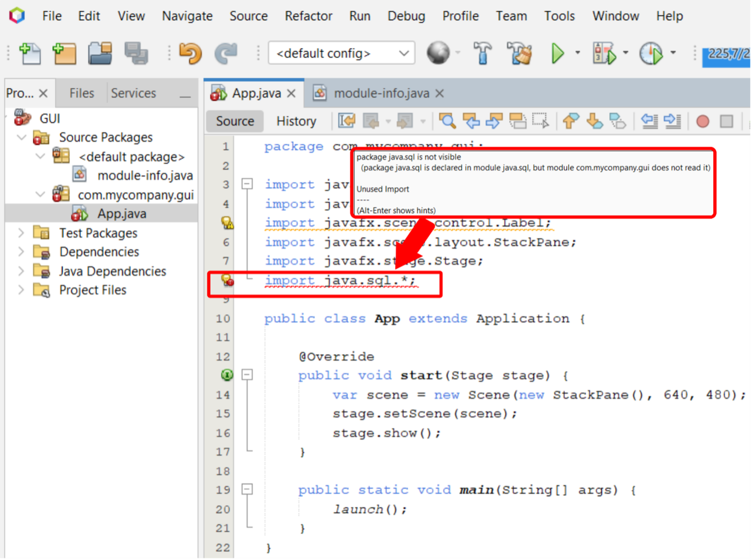Expand the Dependencies node
The image size is (753, 560).
pos(21,252)
